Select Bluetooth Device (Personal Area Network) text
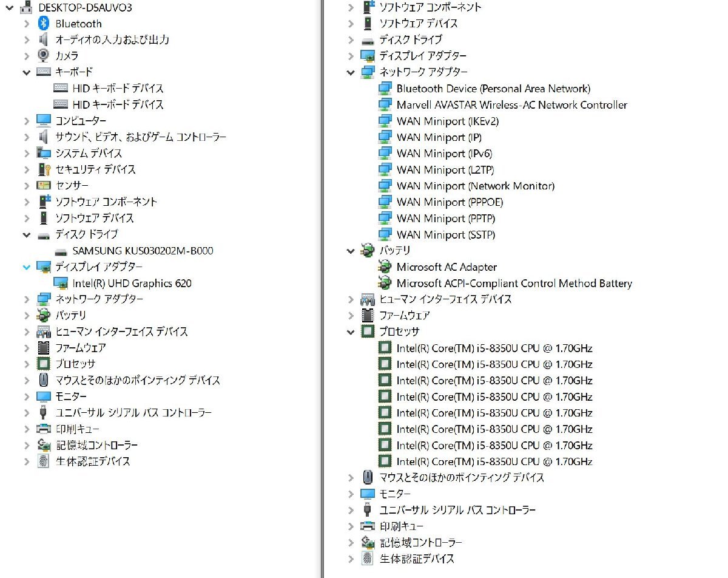The width and height of the screenshot is (728, 578). point(493,89)
